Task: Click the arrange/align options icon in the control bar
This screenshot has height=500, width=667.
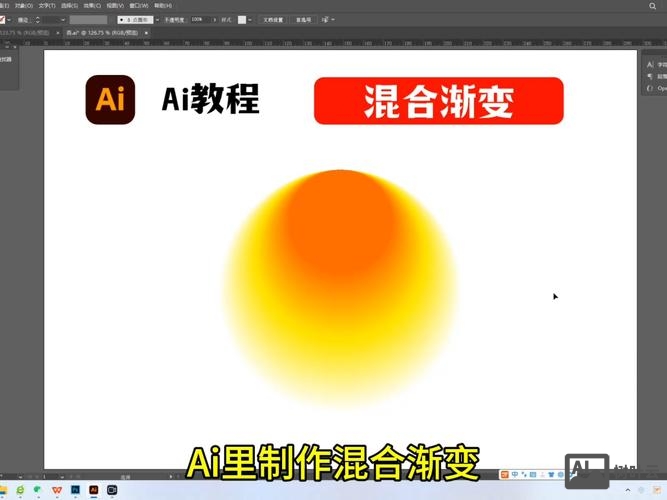Action: click(325, 20)
